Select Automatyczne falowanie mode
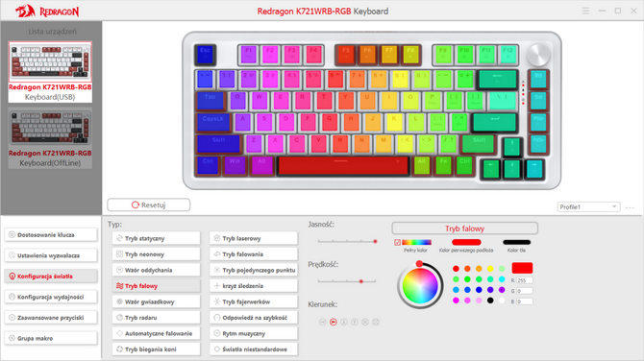Viewport: 644px width, 361px height. pyautogui.click(x=156, y=333)
